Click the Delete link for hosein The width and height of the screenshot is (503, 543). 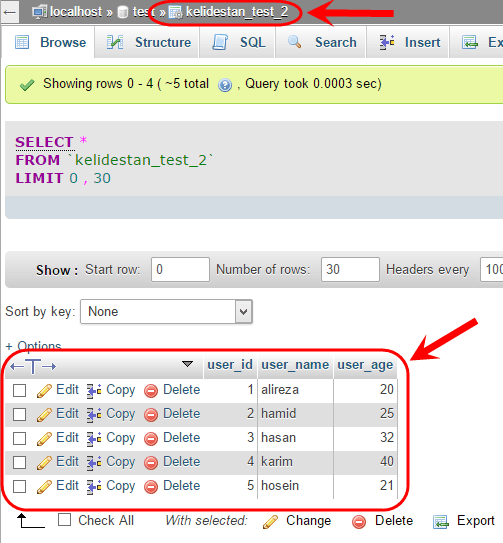tap(181, 486)
